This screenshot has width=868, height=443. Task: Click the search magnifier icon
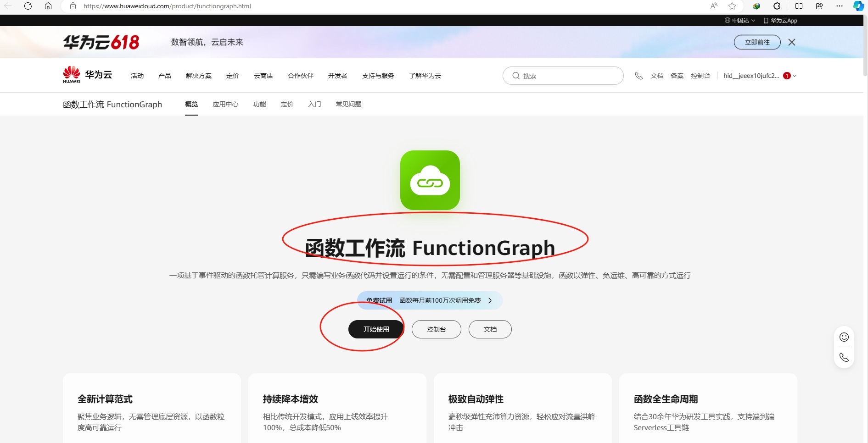tap(516, 76)
